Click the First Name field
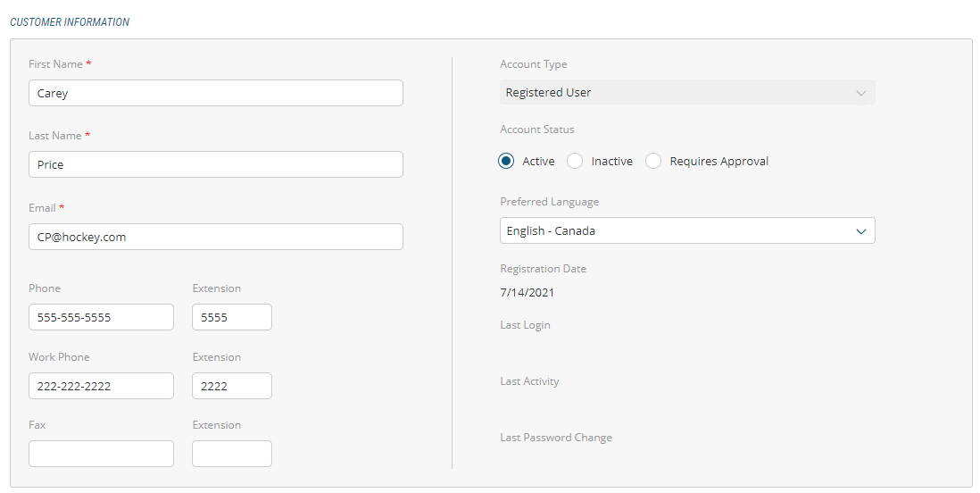This screenshot has width=980, height=493. click(x=215, y=93)
